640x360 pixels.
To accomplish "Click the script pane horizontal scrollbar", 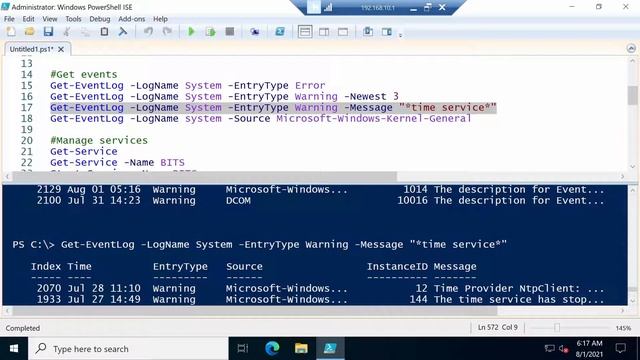I will tap(205, 176).
